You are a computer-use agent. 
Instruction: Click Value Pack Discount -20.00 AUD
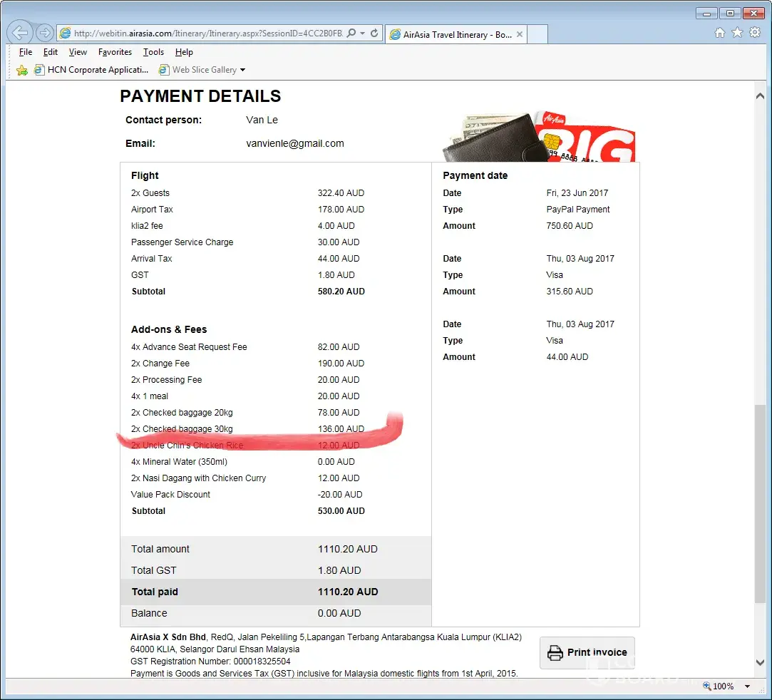point(340,494)
